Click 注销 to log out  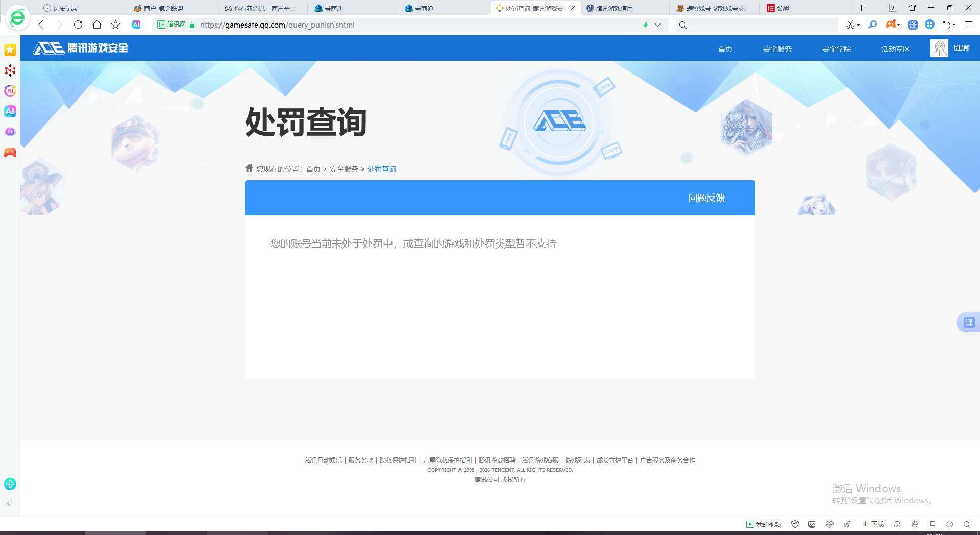(962, 48)
